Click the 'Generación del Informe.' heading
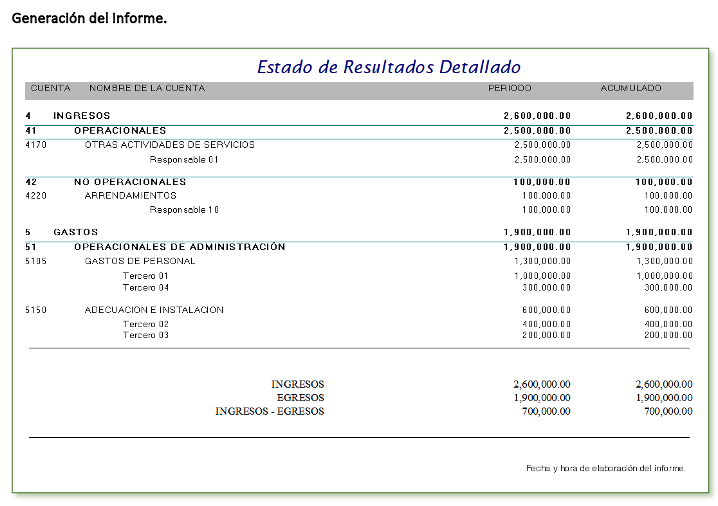Viewport: 718px width, 506px height. [89, 18]
